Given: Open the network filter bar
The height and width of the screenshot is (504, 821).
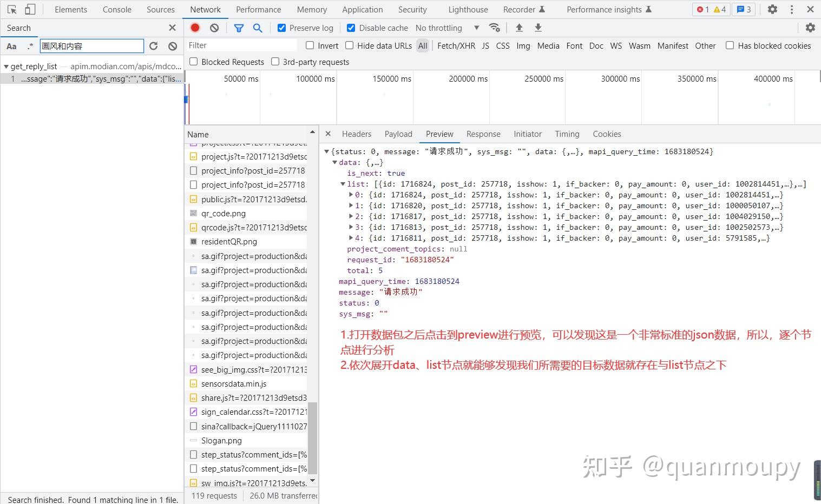Looking at the screenshot, I should (239, 28).
